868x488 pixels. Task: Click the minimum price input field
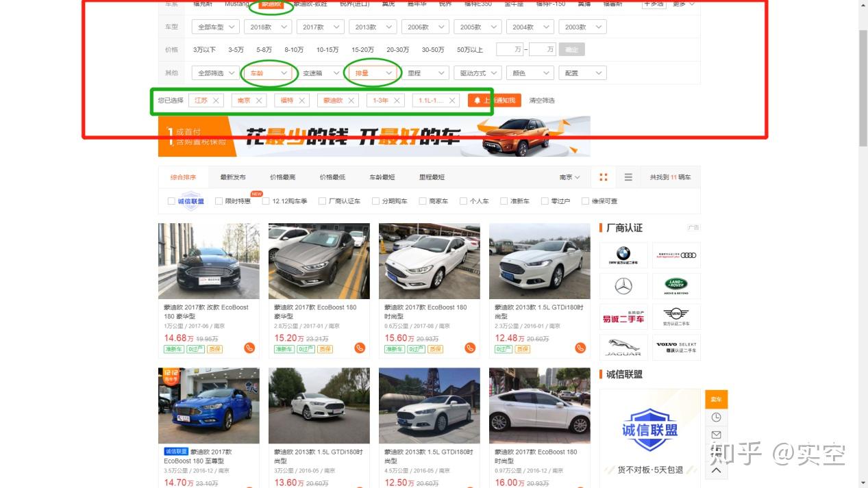[x=509, y=49]
